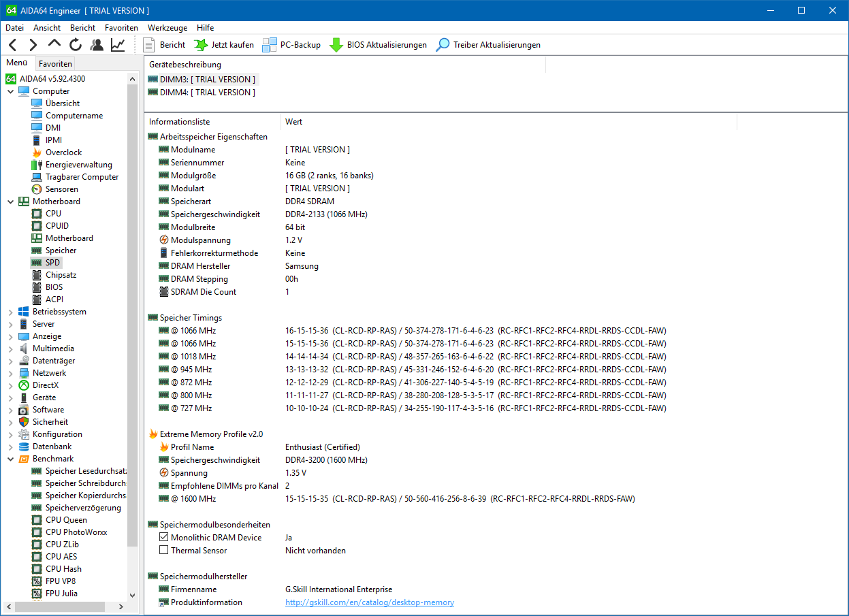Viewport: 849px width, 616px height.
Task: Switch to the Favoriten sidebar tab
Action: (x=55, y=64)
